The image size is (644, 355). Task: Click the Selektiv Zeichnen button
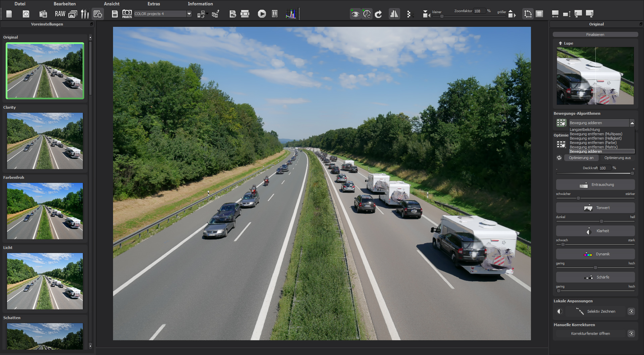(x=595, y=311)
